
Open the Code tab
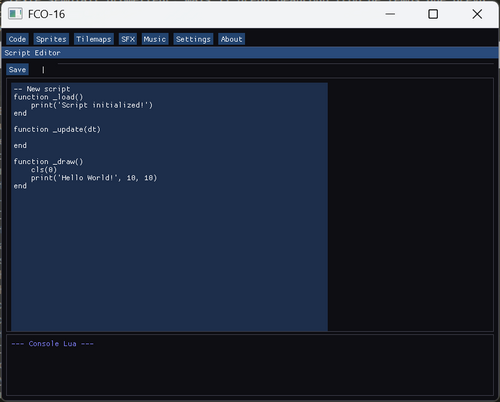pyautogui.click(x=17, y=39)
